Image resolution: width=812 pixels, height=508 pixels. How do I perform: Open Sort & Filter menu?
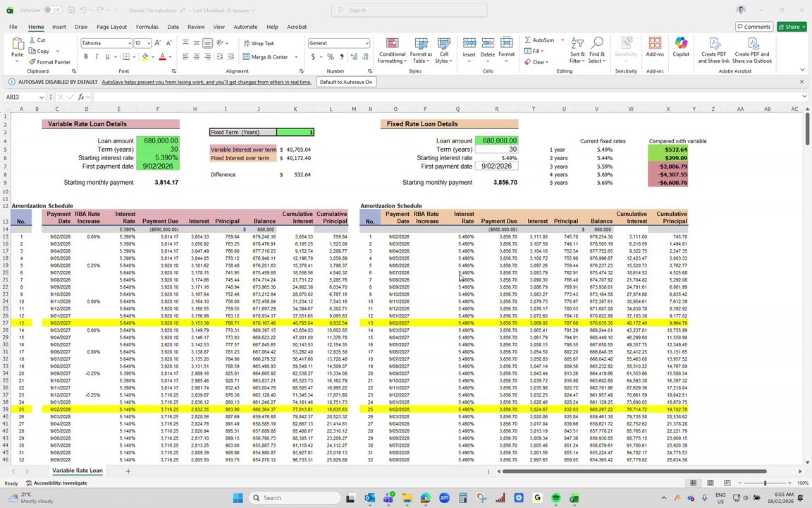577,50
